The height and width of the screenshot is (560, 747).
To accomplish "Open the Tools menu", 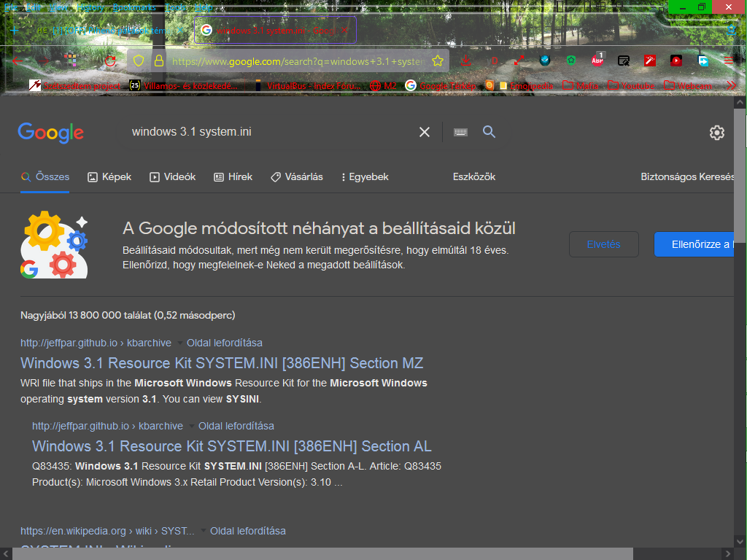I will (176, 7).
